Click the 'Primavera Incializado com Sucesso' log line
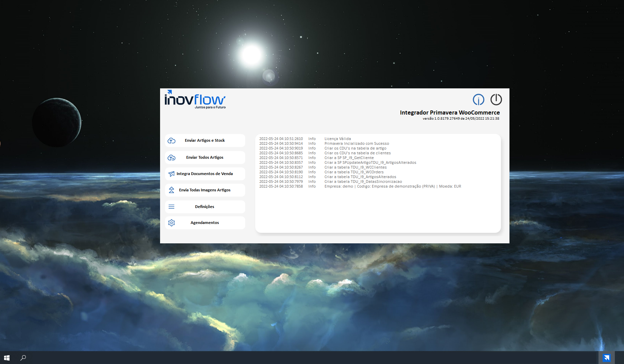This screenshot has width=624, height=364. click(357, 143)
